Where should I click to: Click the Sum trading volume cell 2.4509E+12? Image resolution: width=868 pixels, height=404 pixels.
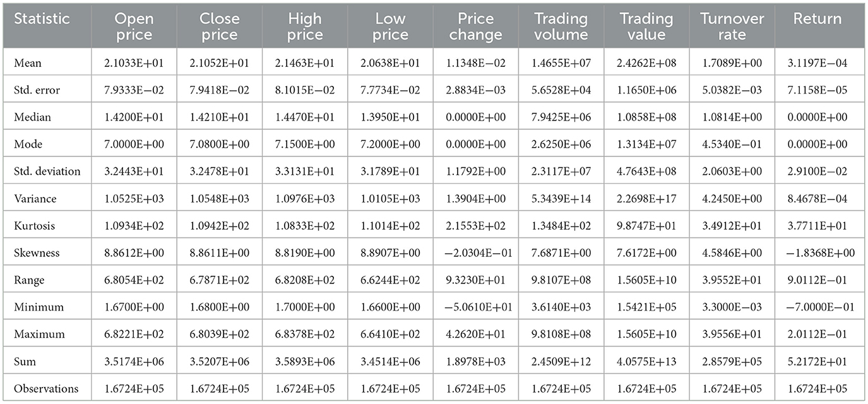tap(561, 362)
